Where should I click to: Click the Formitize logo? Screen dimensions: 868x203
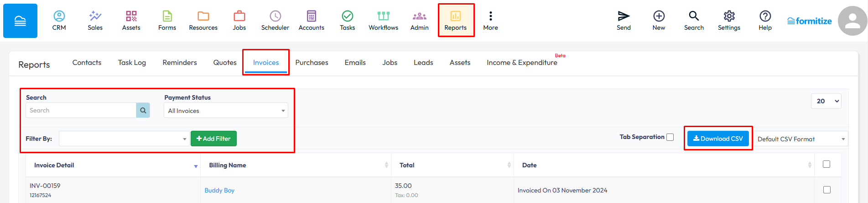(809, 21)
